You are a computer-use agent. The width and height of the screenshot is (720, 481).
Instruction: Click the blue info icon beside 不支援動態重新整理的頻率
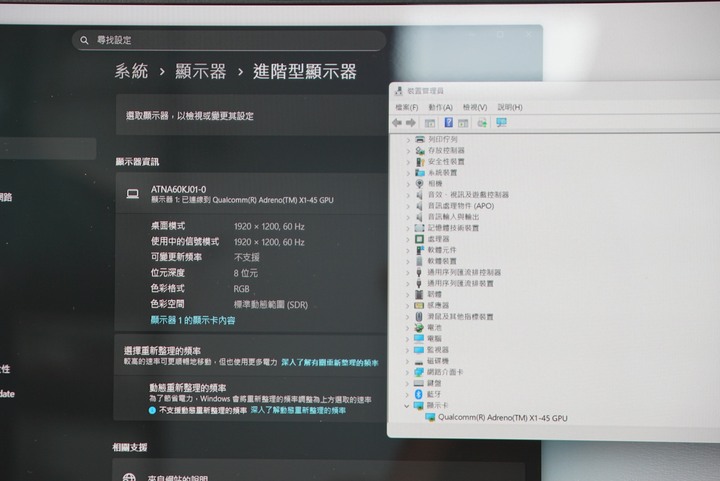(x=152, y=410)
